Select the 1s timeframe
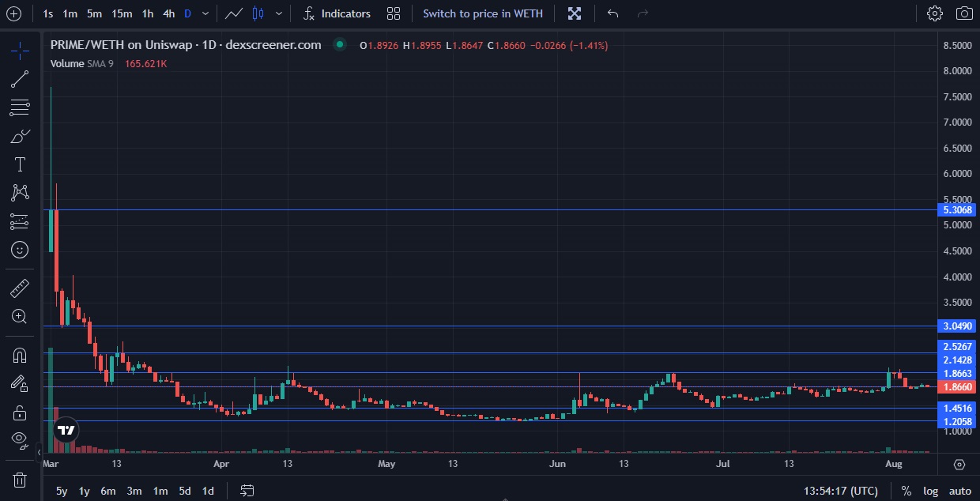 48,13
